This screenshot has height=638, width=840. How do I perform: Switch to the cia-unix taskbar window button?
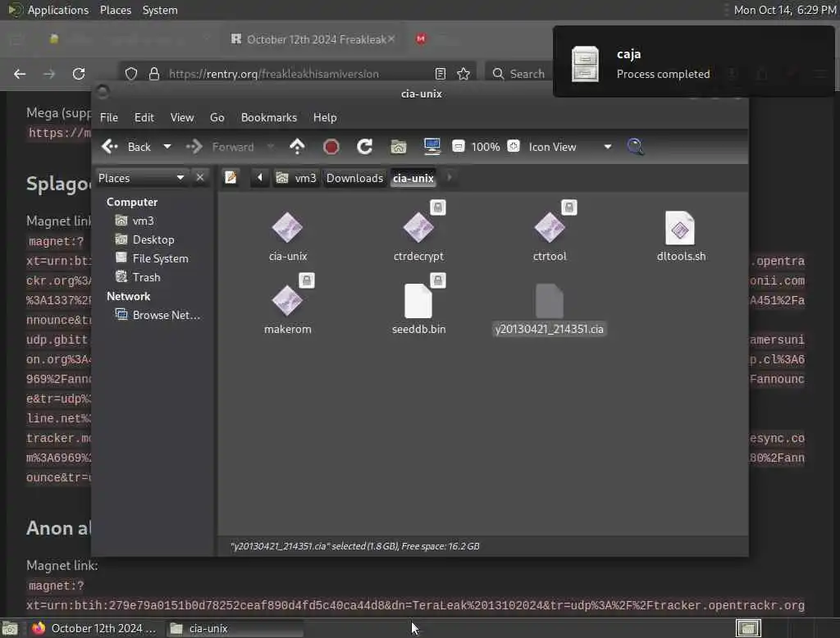[234, 628]
